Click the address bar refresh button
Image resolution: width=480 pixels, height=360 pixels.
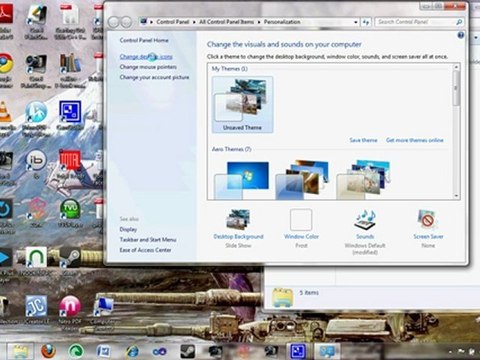pyautogui.click(x=366, y=22)
